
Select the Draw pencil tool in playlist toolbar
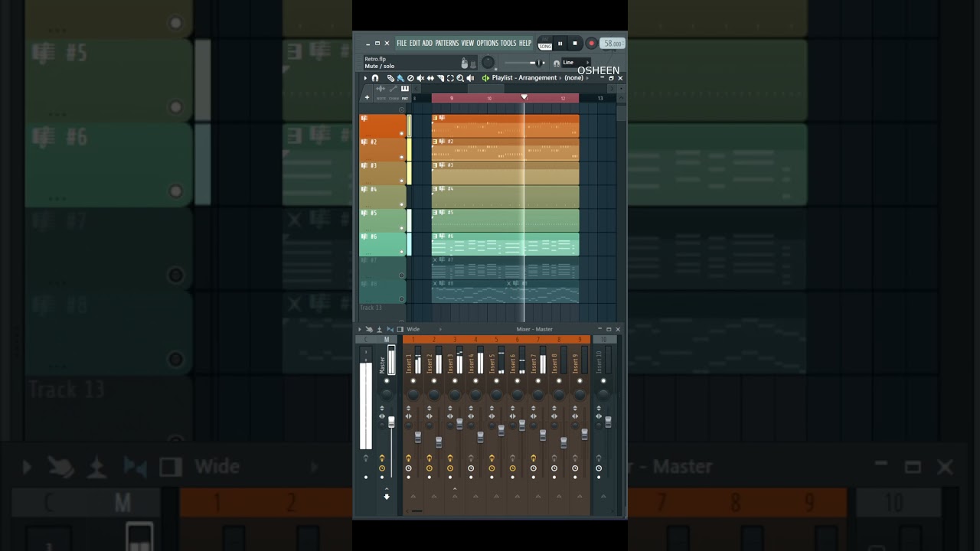click(x=390, y=78)
